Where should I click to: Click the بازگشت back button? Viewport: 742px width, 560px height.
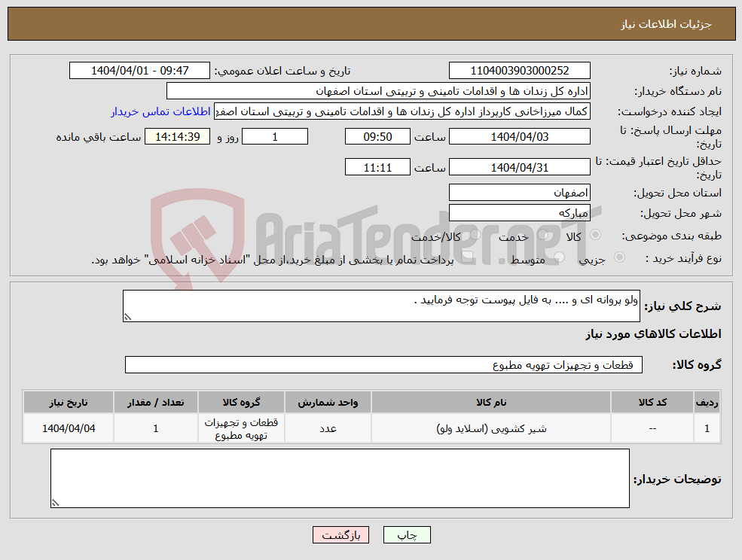(x=340, y=535)
